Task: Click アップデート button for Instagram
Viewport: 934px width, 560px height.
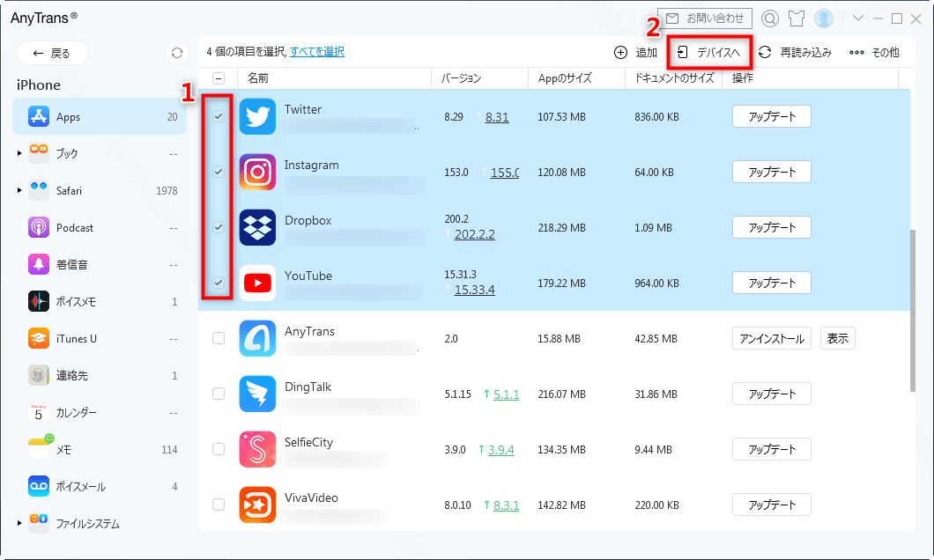Action: 771,172
